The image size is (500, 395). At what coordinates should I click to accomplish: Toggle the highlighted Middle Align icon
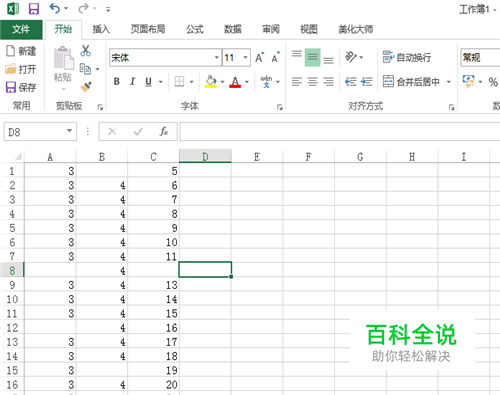click(x=312, y=57)
